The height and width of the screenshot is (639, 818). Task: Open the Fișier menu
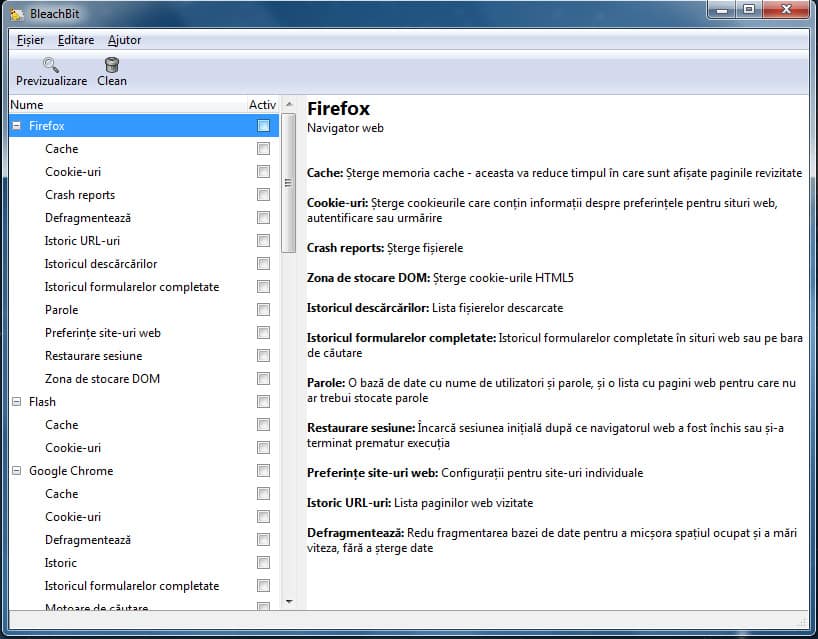[30, 40]
